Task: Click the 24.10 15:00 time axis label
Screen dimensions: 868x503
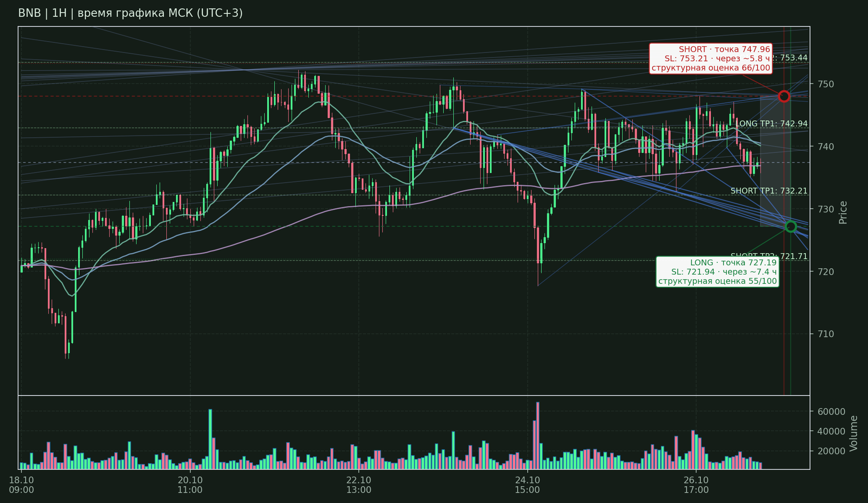Action: (x=527, y=485)
